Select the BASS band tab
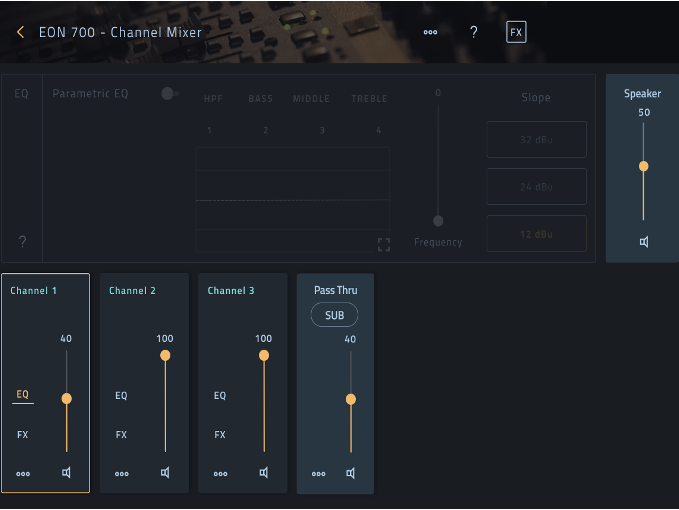 260,99
